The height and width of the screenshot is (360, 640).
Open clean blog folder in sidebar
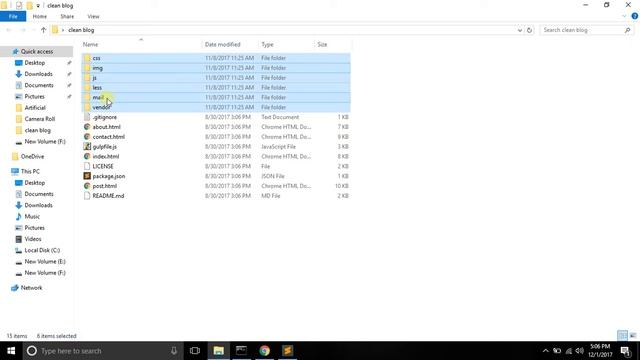click(38, 130)
